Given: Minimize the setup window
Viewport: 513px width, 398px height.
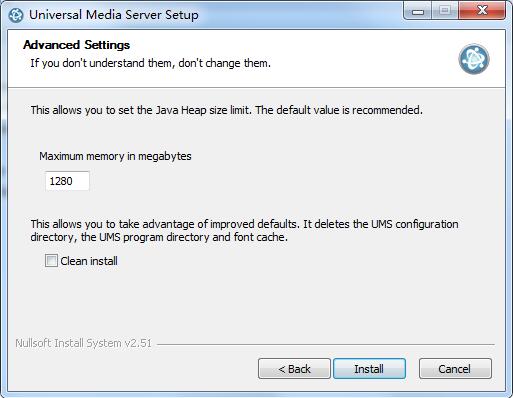Looking at the screenshot, I should [418, 11].
